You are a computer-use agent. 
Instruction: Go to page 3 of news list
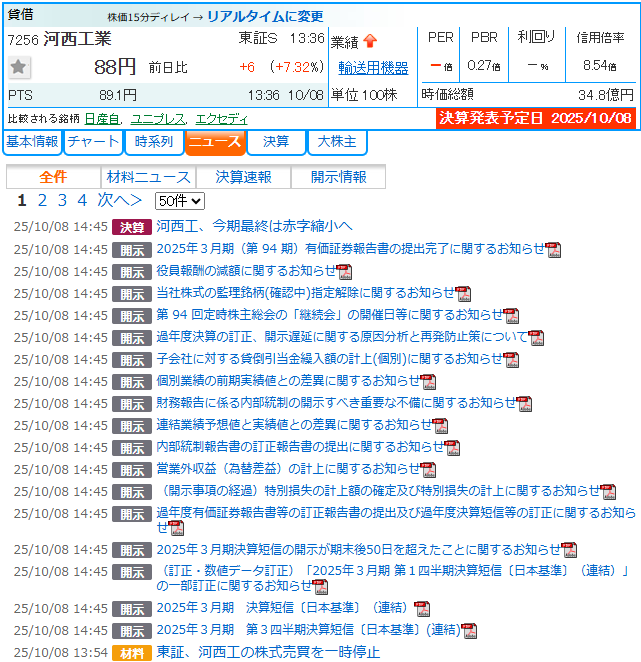(x=62, y=201)
